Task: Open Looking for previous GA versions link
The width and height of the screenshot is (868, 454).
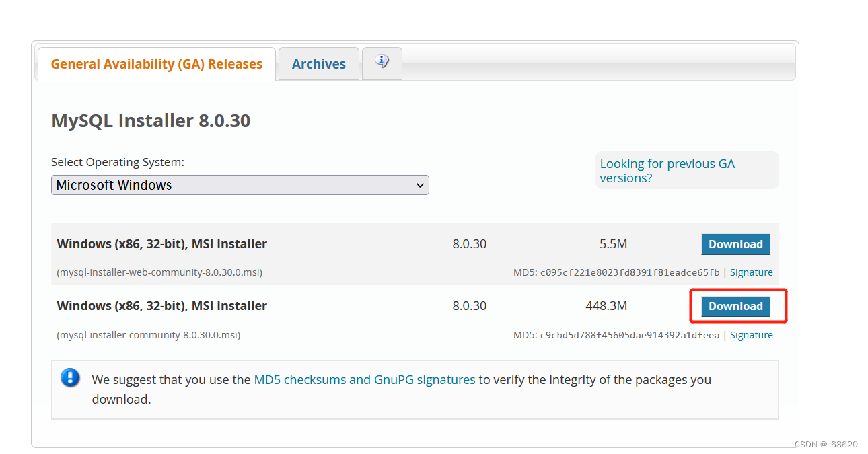Action: tap(667, 171)
